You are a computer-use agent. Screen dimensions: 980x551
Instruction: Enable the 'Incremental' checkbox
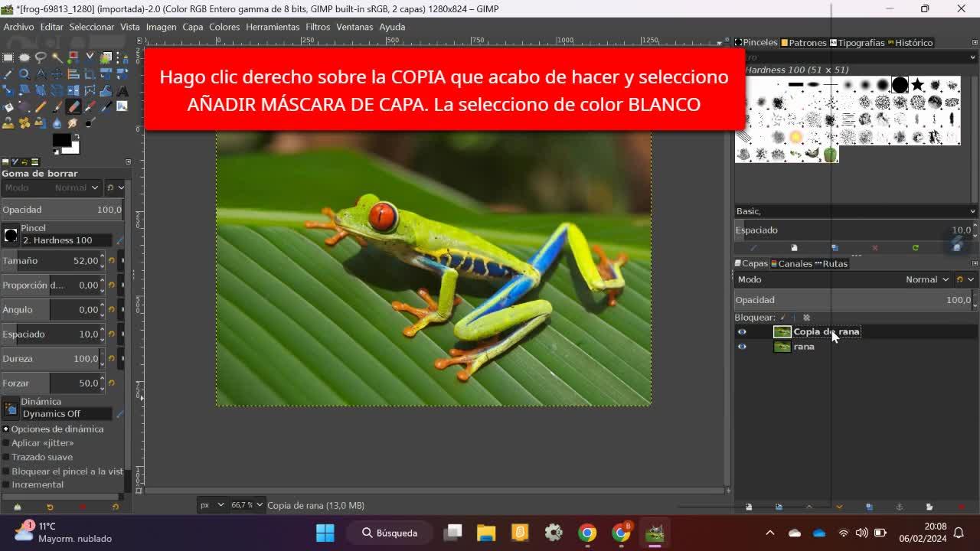click(6, 484)
